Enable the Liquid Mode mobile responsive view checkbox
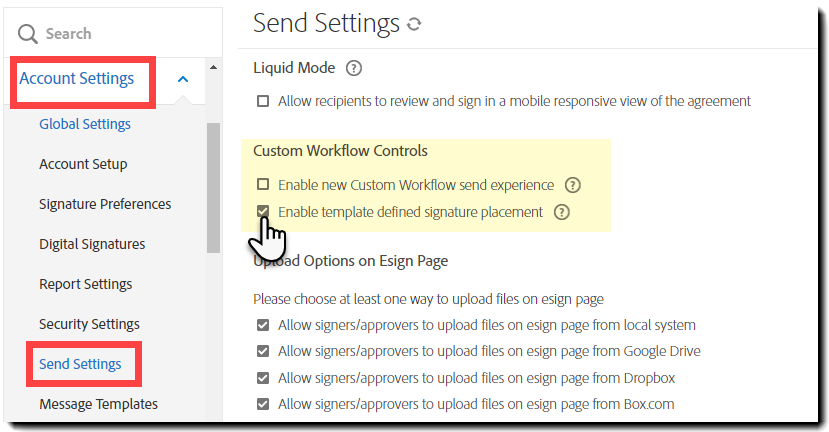829x432 pixels. (x=263, y=101)
